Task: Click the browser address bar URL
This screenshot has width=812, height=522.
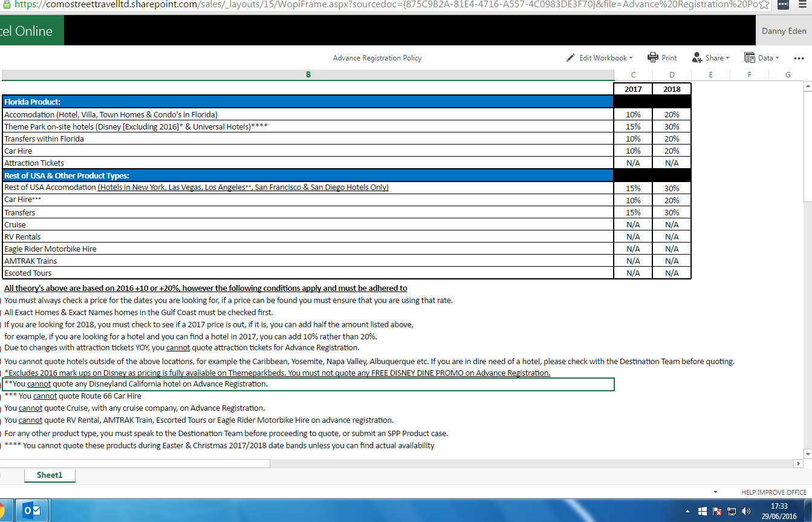Action: (x=385, y=5)
